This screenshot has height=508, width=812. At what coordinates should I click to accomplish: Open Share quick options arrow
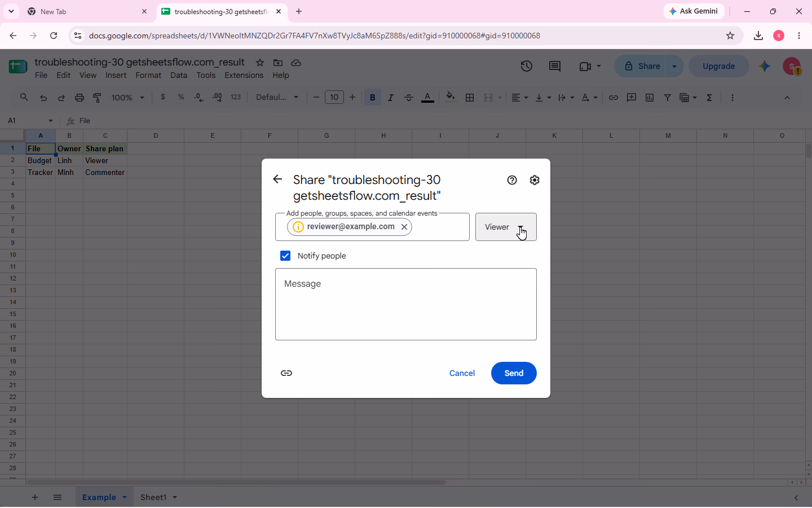click(x=674, y=66)
